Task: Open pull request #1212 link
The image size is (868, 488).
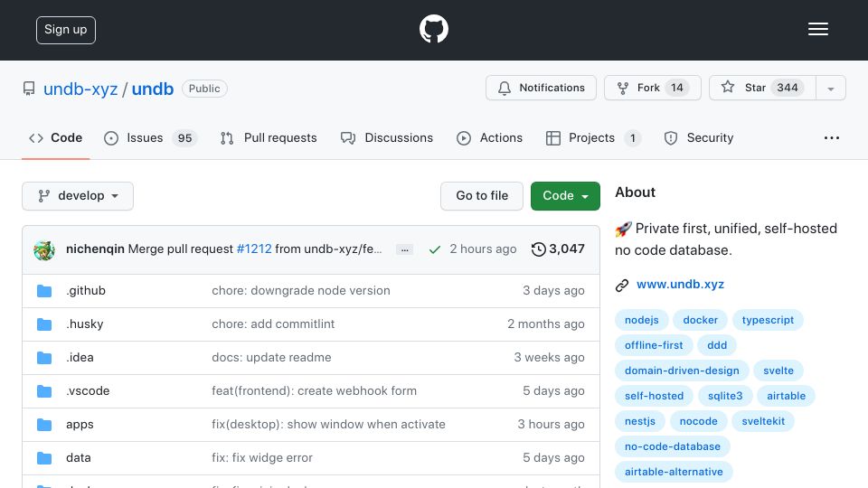Action: coord(254,249)
